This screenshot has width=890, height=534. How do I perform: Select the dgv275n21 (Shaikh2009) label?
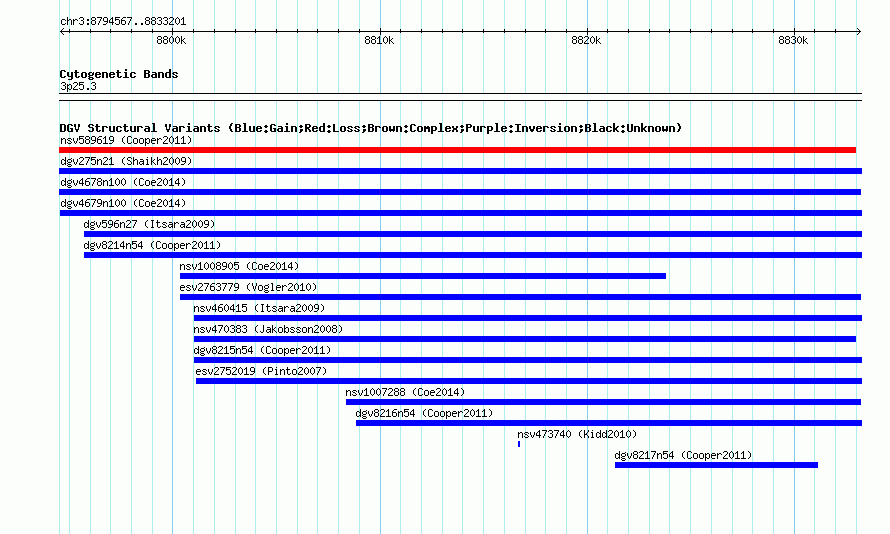(x=126, y=161)
